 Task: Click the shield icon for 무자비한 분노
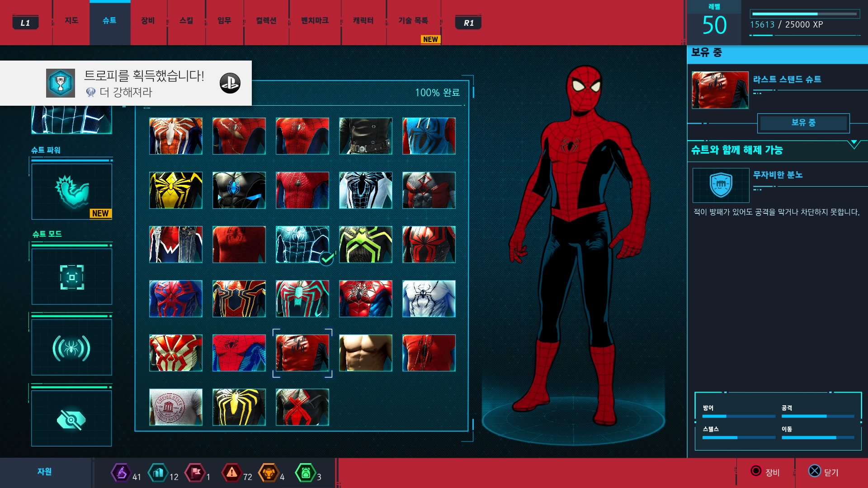(x=721, y=185)
